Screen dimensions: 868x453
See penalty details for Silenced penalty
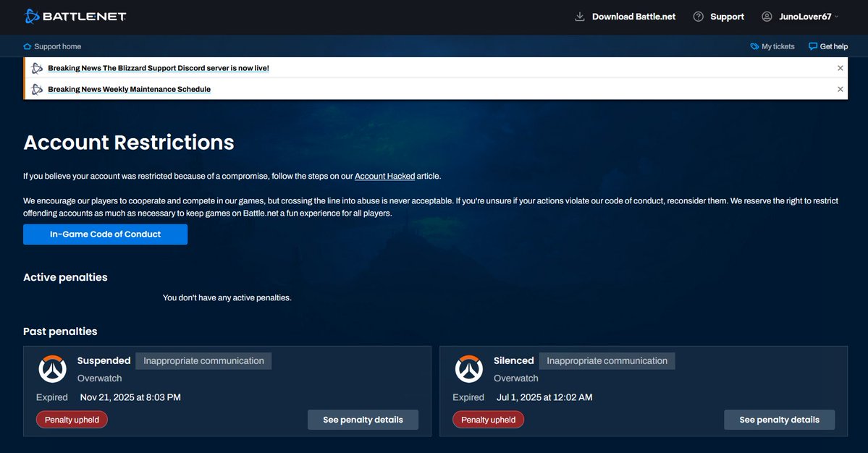[x=780, y=420]
